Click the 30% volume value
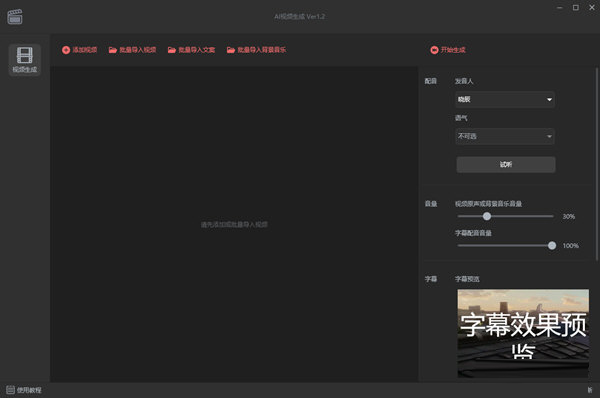Image resolution: width=600 pixels, height=398 pixels. 569,217
